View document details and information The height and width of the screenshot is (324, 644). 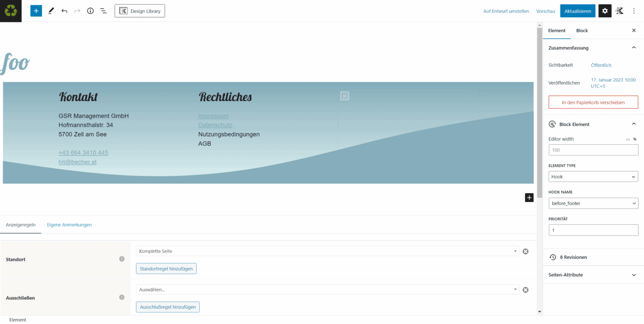click(x=90, y=11)
